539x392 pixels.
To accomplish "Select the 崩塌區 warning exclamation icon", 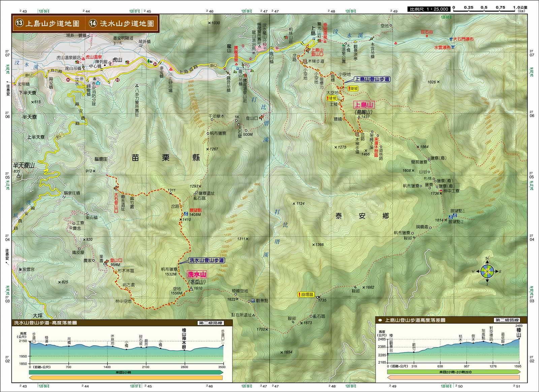I will (300, 294).
